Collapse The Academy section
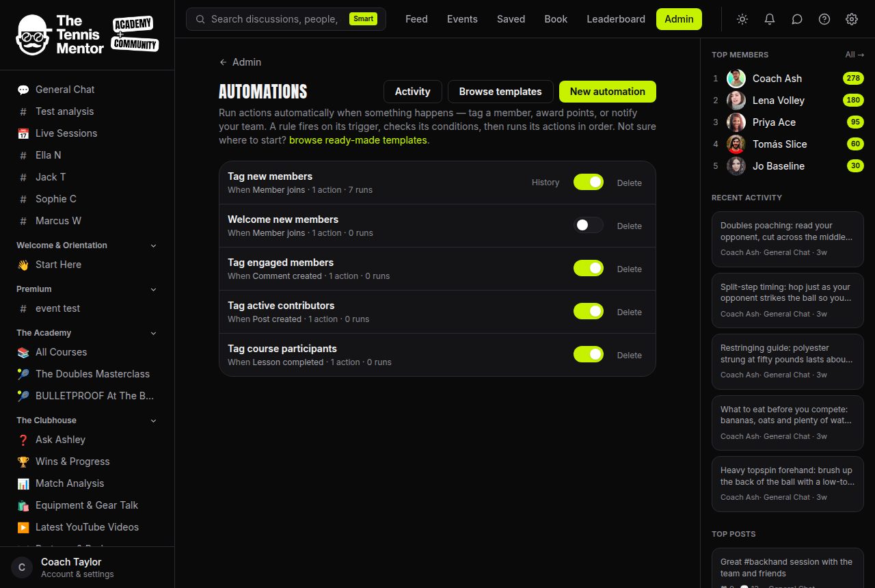875x588 pixels. coord(153,333)
